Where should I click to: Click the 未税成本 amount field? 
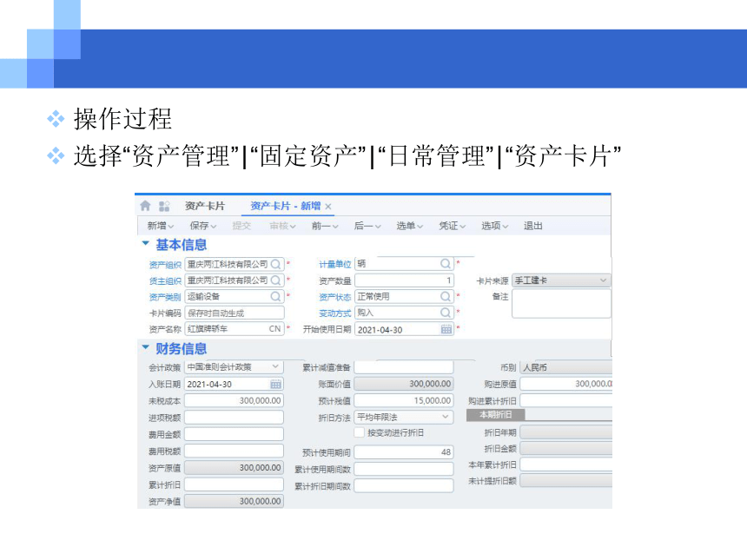(x=234, y=400)
